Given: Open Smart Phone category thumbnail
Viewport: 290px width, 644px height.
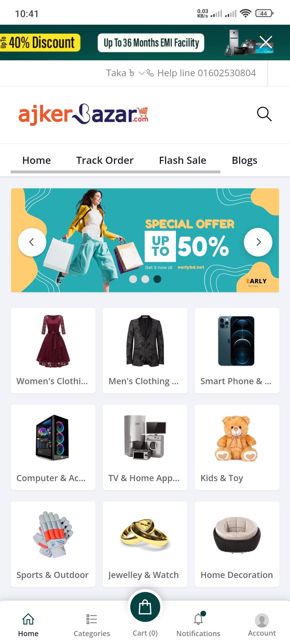Looking at the screenshot, I should [x=236, y=341].
